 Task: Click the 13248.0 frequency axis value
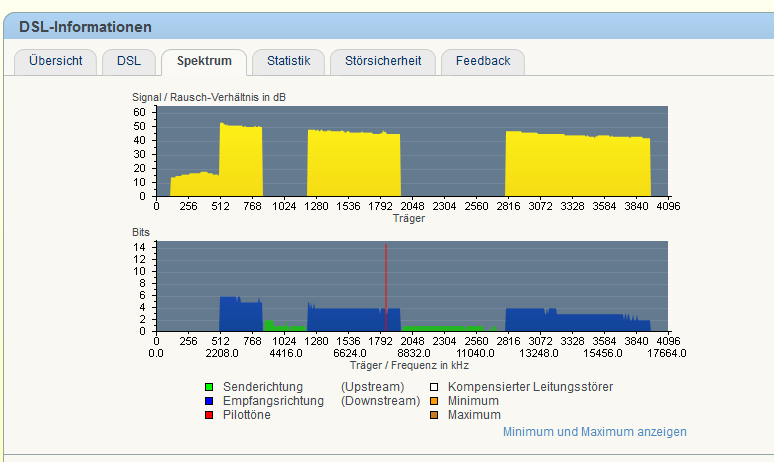539,353
